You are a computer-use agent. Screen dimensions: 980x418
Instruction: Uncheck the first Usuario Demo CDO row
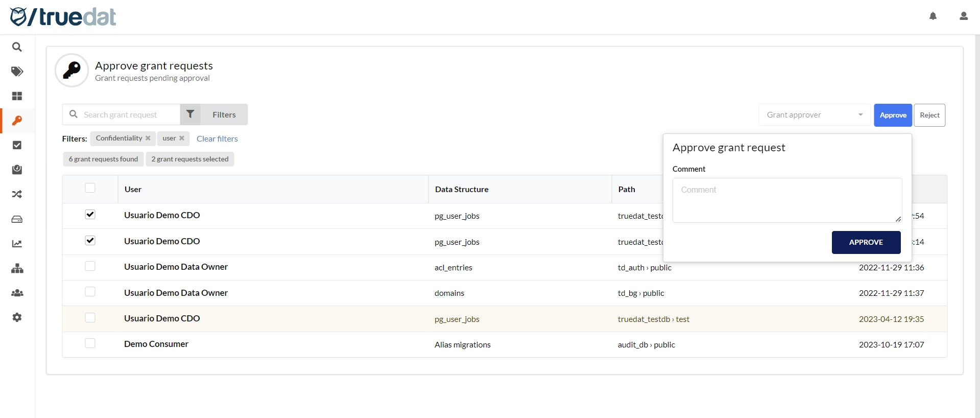(x=90, y=215)
